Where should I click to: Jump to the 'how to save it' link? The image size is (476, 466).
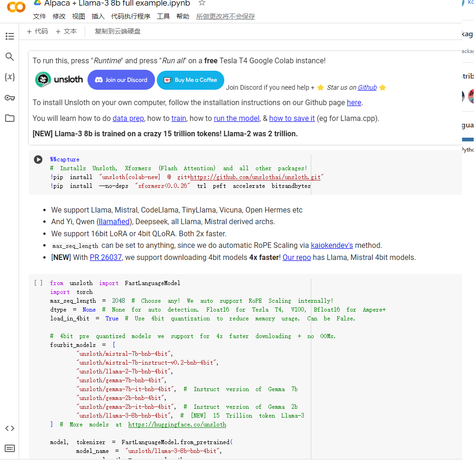pos(292,118)
